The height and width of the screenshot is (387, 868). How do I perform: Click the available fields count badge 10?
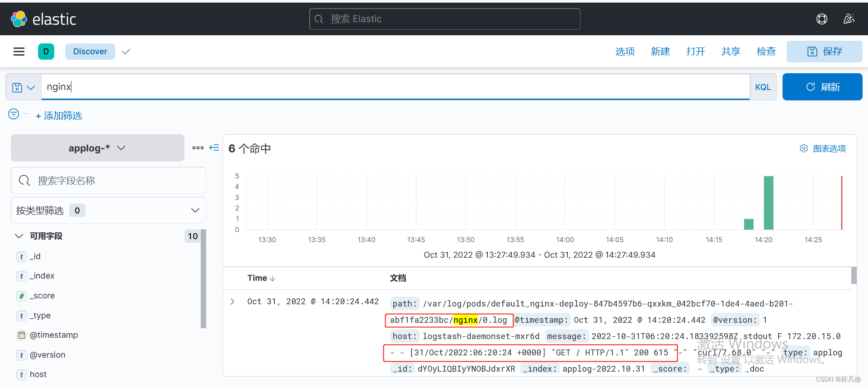point(193,236)
